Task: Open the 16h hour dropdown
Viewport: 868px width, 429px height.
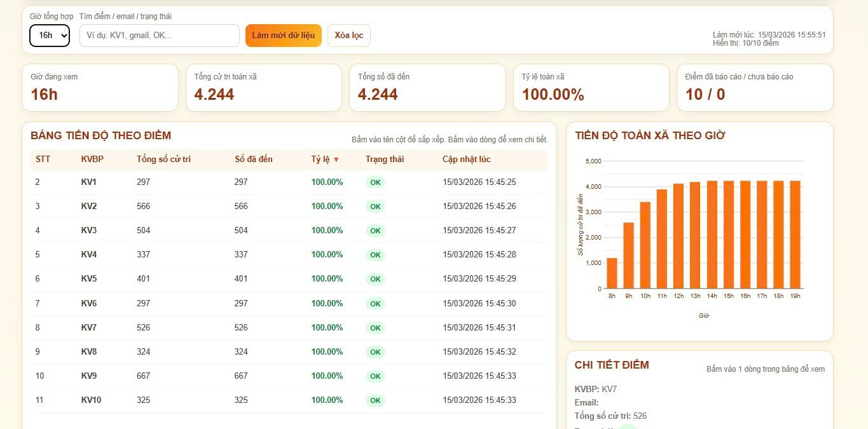Action: tap(49, 36)
